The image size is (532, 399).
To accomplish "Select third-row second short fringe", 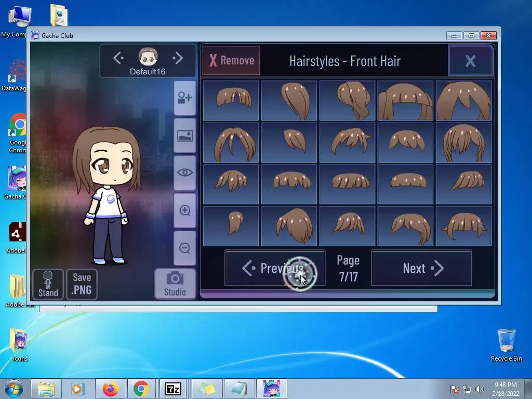I will (x=289, y=184).
